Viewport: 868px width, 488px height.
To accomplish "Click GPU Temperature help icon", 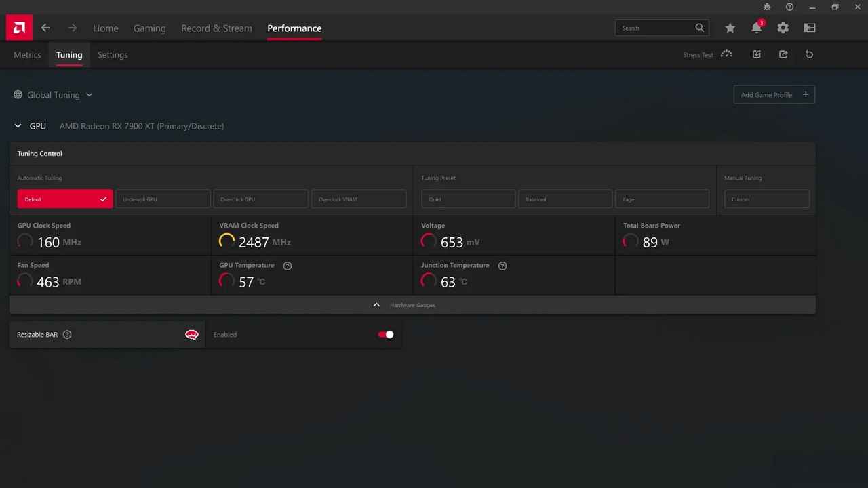I will pos(288,266).
